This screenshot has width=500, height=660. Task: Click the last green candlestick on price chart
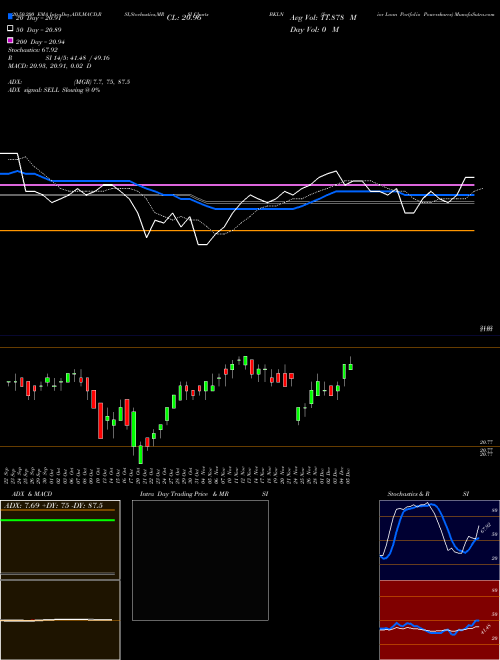click(351, 365)
